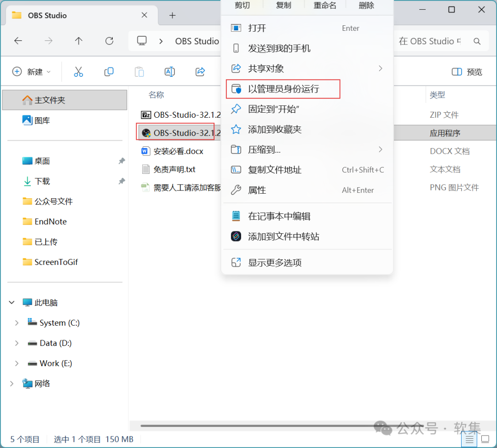The width and height of the screenshot is (497, 448).
Task: Switch to details view in status bar
Action: click(469, 439)
